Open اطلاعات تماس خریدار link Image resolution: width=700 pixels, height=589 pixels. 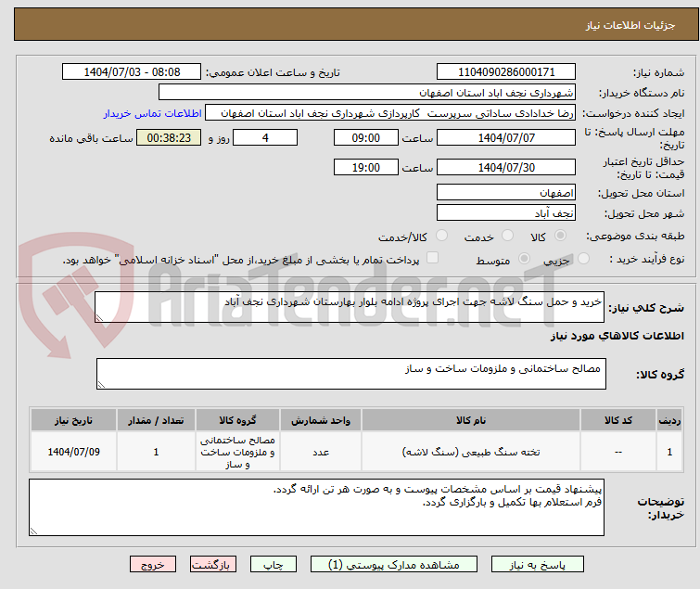tap(153, 113)
